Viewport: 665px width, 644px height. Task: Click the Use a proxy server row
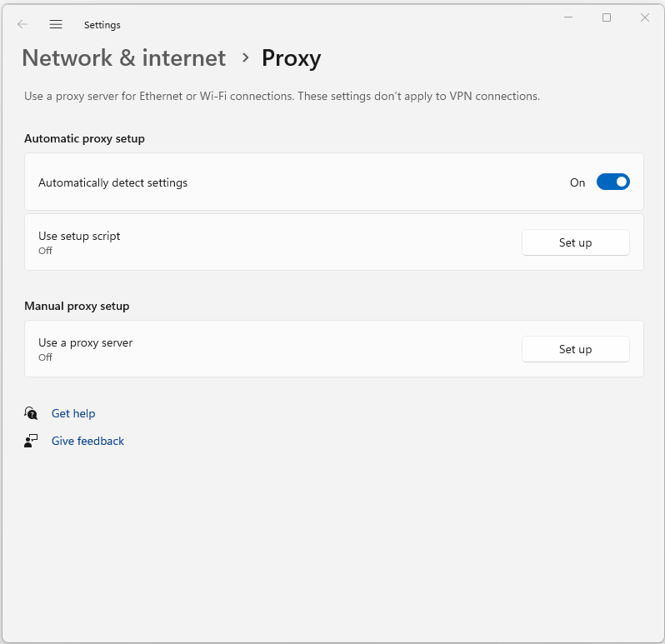point(334,349)
